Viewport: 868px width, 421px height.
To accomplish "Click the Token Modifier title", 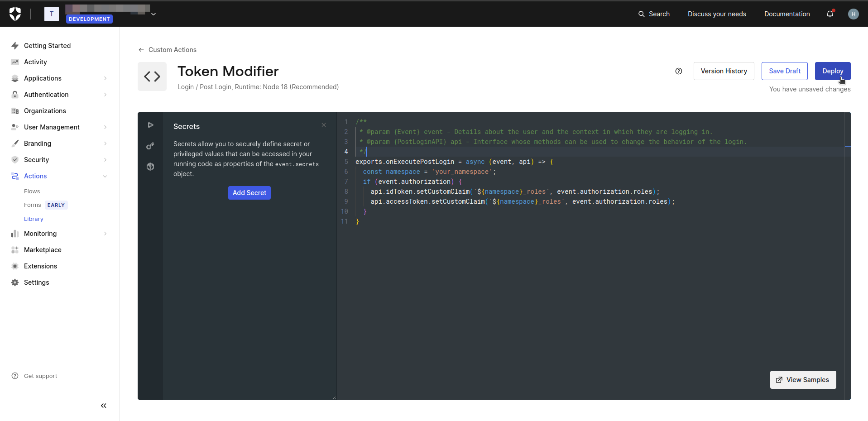I will point(228,71).
